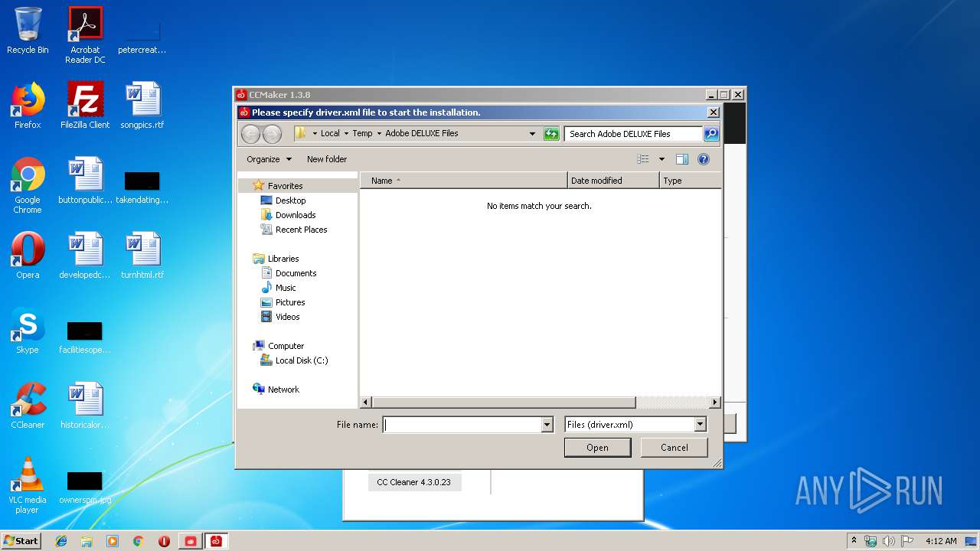The width and height of the screenshot is (980, 551).
Task: Select Favorites in navigation pane
Action: [285, 186]
